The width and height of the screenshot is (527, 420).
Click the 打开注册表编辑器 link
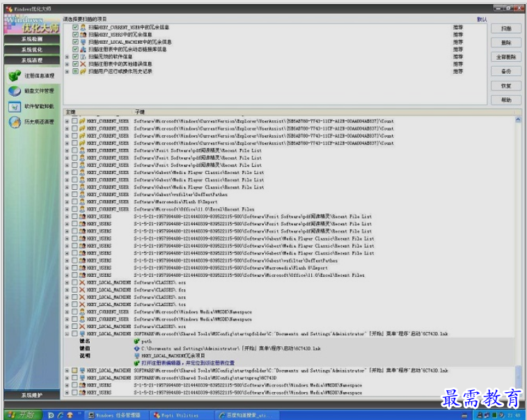click(x=188, y=363)
